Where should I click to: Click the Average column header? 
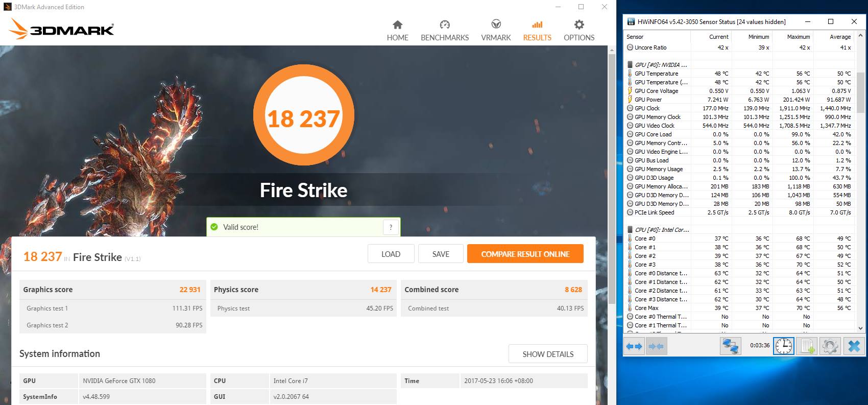(x=833, y=37)
